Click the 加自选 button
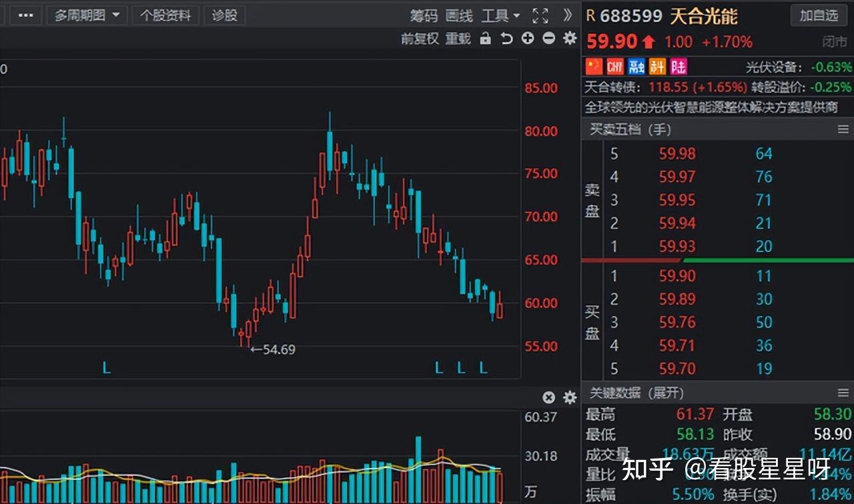This screenshot has width=854, height=504. [x=819, y=15]
